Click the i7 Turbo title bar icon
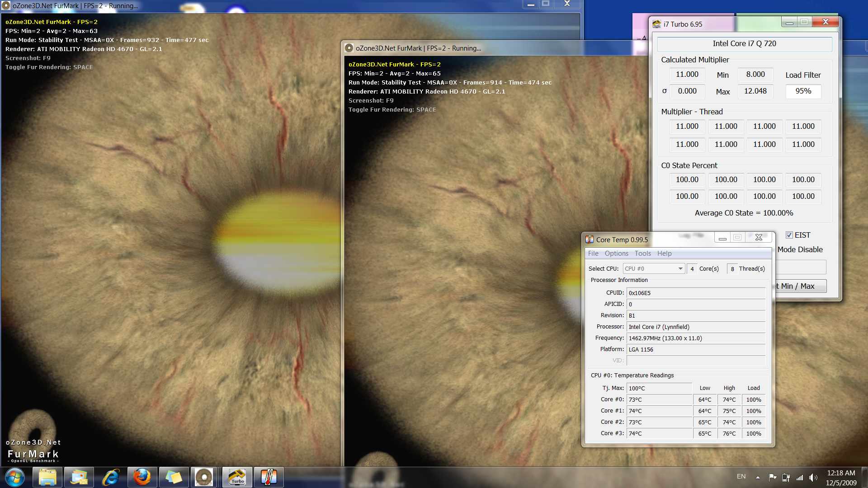The height and width of the screenshot is (488, 868). tap(656, 24)
